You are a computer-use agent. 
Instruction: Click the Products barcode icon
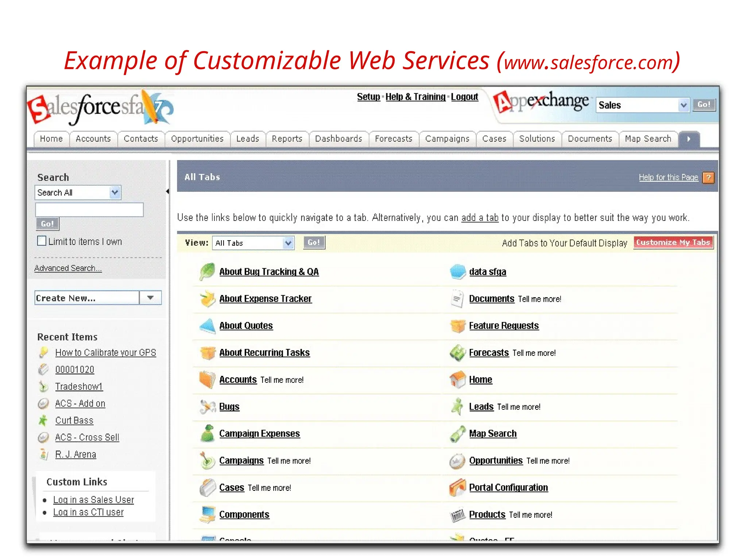[458, 516]
